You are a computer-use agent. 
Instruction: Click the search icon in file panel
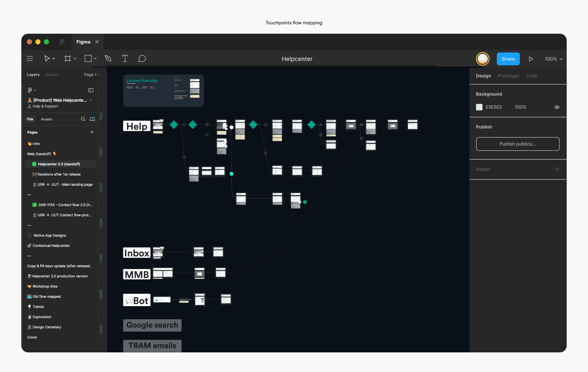point(83,119)
